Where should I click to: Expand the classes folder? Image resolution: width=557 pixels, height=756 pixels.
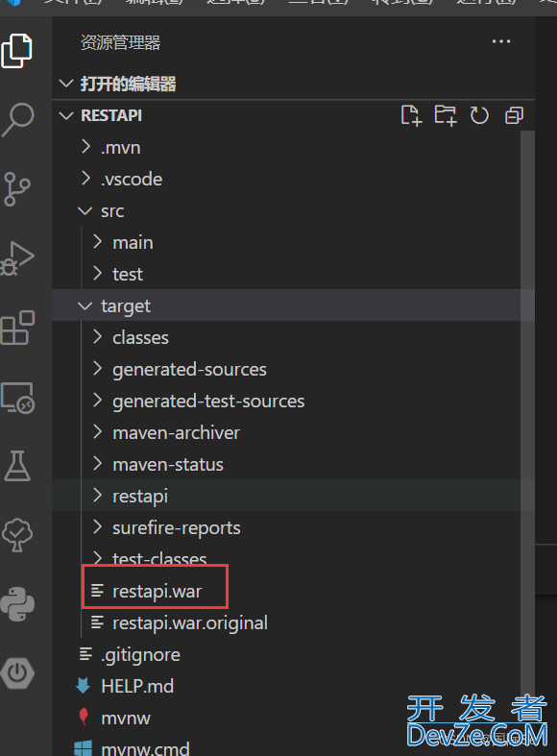(x=97, y=337)
